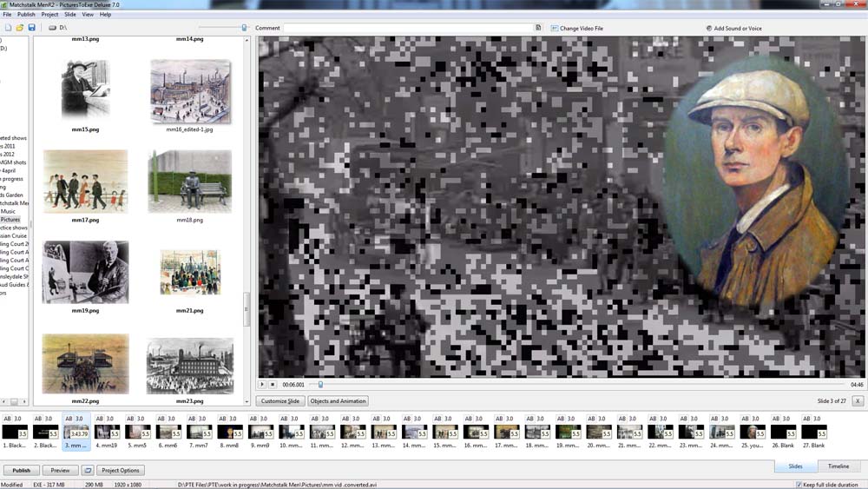The width and height of the screenshot is (868, 489).
Task: Open Project Options
Action: coord(121,470)
